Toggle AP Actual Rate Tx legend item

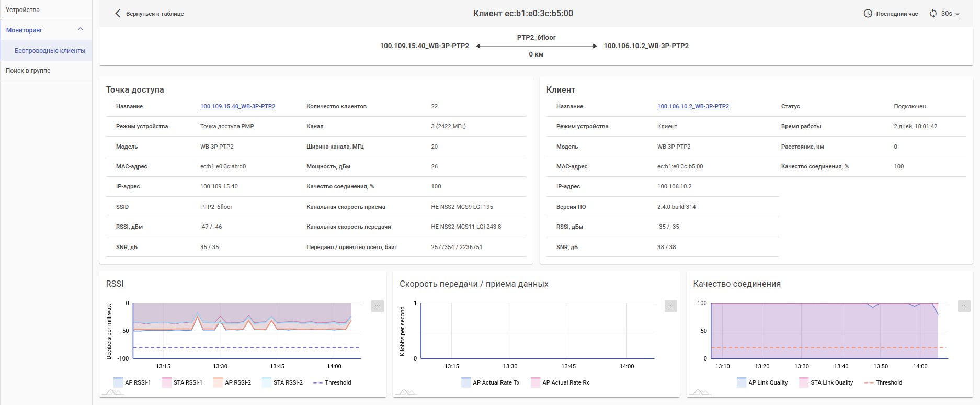click(466, 383)
